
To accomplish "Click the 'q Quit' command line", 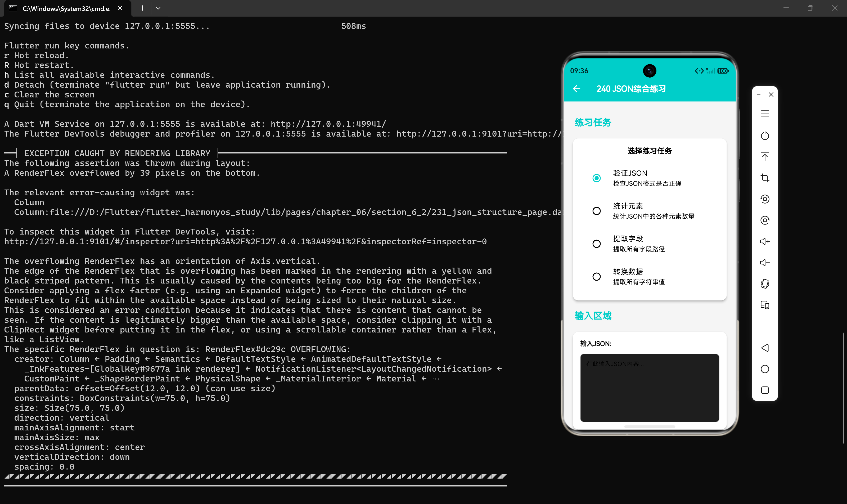I will click(127, 105).
